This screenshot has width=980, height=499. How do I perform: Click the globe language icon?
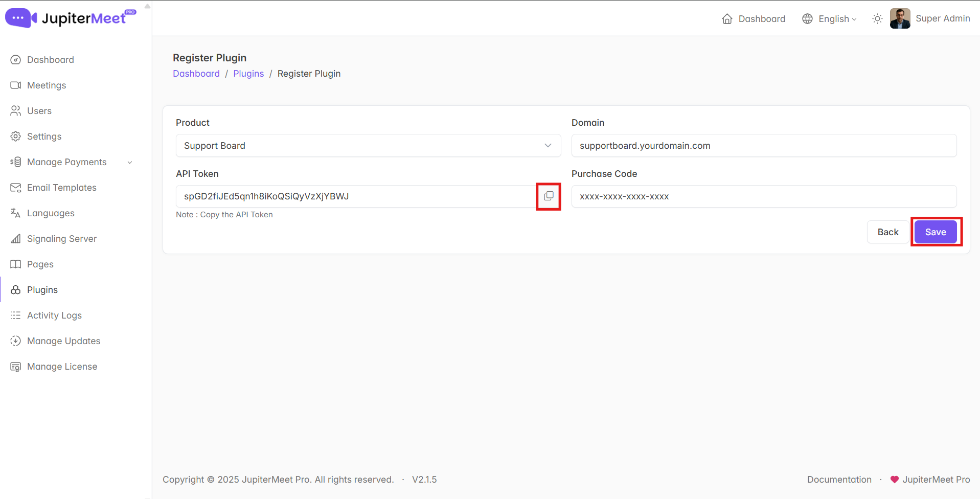tap(807, 19)
